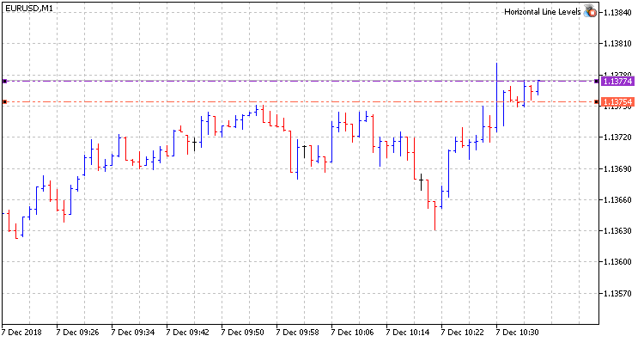
Task: Click the 1.13810 price scale value
Action: tap(617, 44)
